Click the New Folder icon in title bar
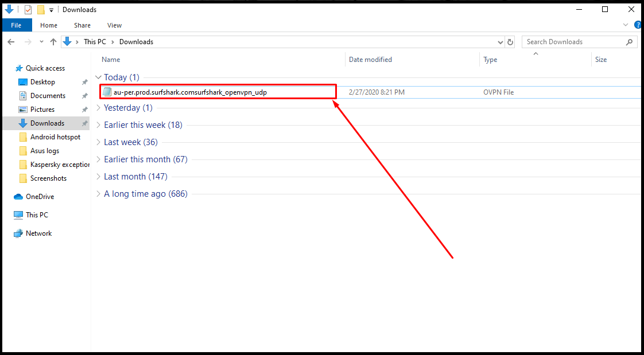Viewport: 644px width, 355px height. click(x=40, y=10)
